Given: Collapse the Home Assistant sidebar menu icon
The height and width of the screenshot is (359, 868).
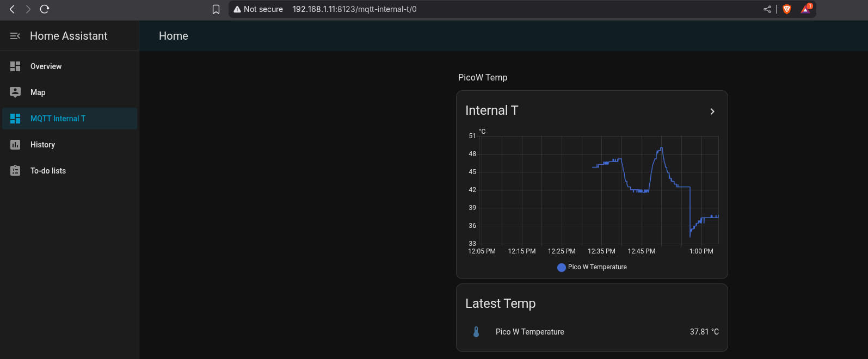Looking at the screenshot, I should (x=15, y=36).
